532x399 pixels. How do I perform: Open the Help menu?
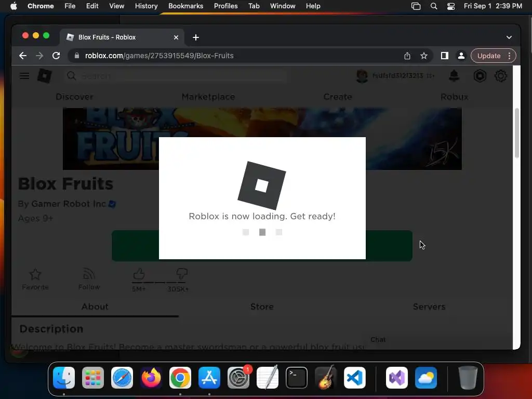(313, 6)
